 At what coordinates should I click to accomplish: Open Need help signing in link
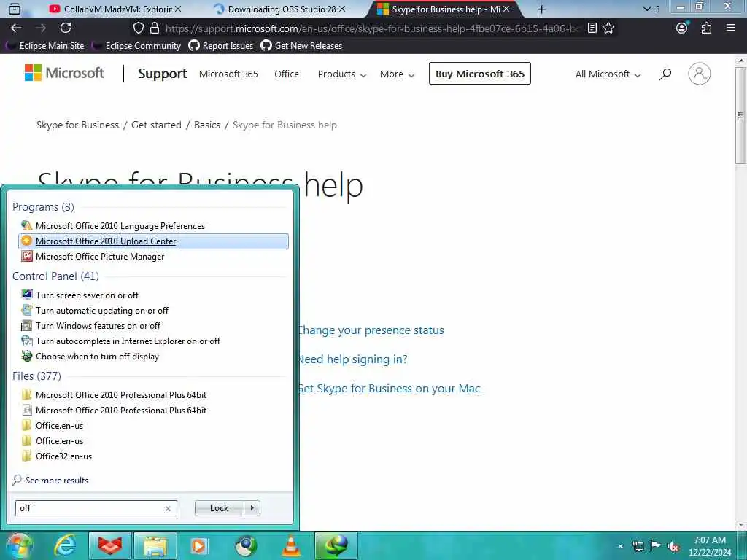point(352,359)
